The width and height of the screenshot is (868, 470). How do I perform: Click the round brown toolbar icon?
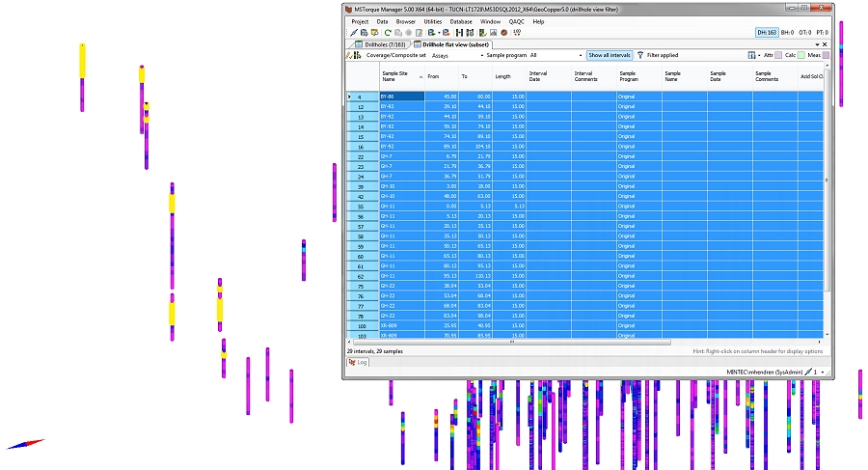tap(503, 33)
